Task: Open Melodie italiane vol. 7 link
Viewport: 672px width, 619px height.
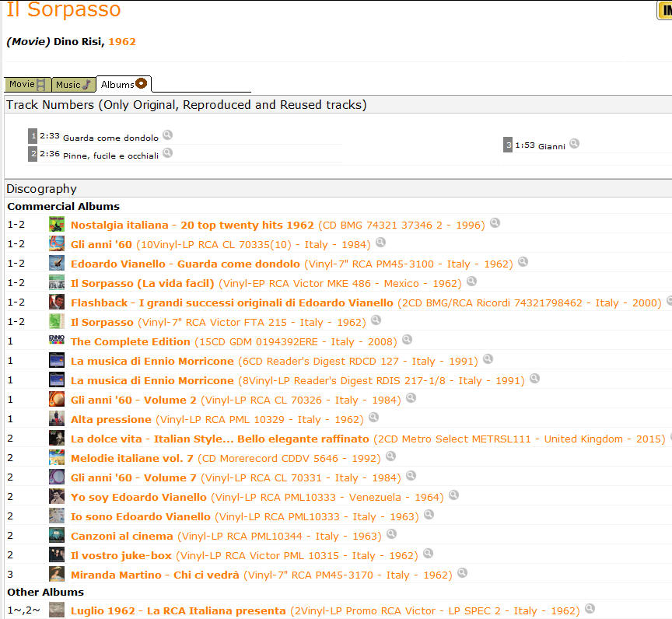Action: [226, 458]
